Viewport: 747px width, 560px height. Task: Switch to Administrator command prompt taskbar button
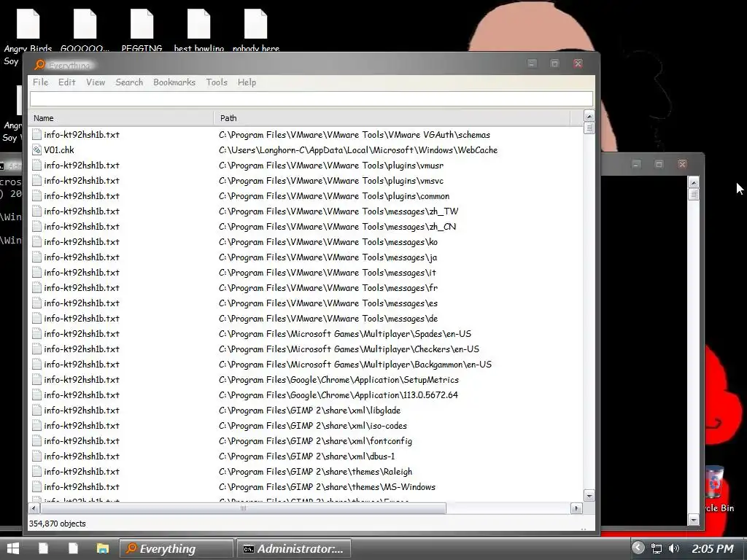294,548
